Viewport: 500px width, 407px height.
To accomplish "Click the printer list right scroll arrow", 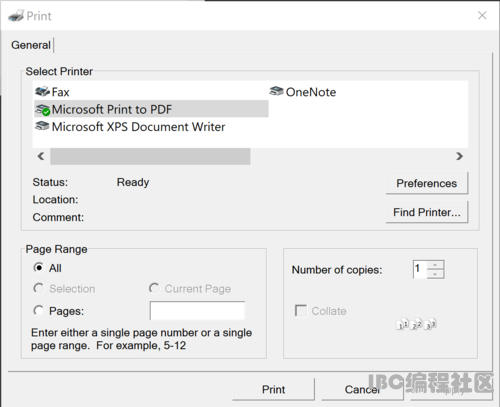I will [x=460, y=156].
